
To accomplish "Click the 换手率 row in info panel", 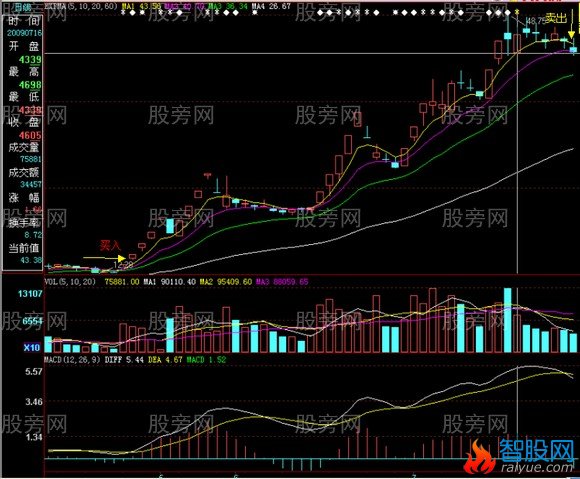I will [x=24, y=223].
